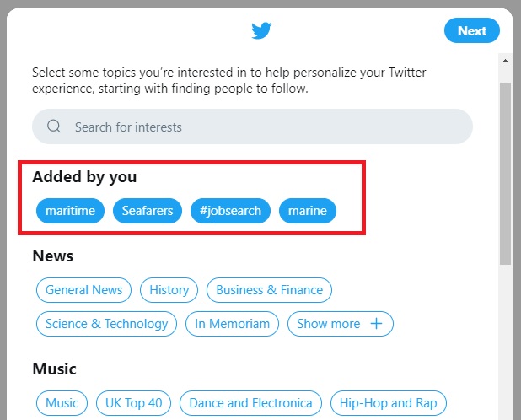521x420 pixels.
Task: Deselect the Seafarers topic chip
Action: click(x=148, y=211)
